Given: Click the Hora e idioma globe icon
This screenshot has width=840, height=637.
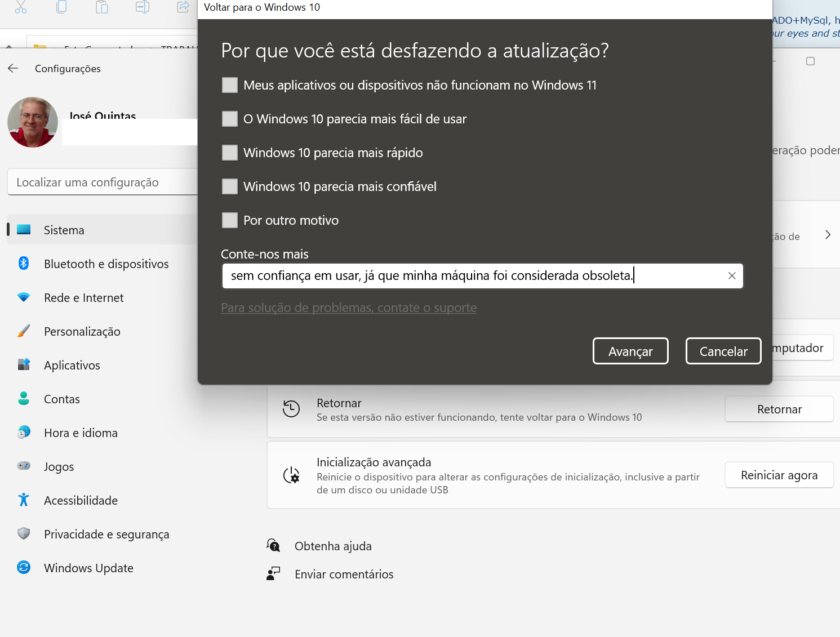Looking at the screenshot, I should coord(24,432).
